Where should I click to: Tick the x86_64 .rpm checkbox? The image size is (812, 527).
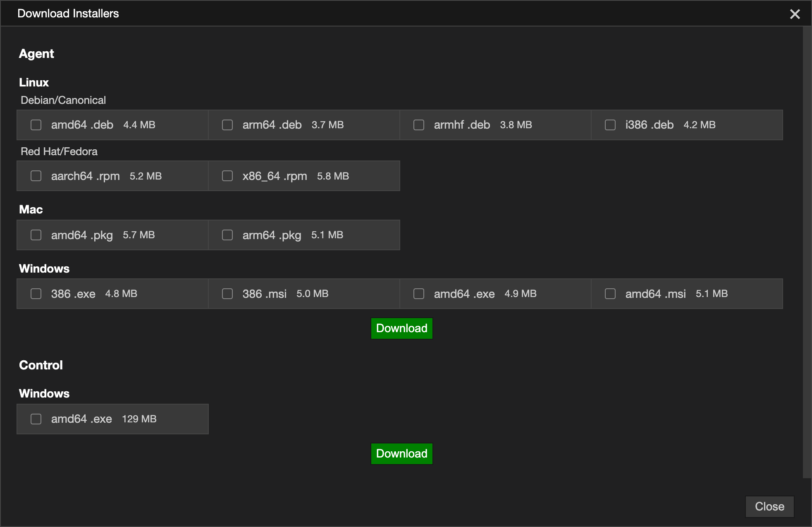tap(227, 176)
